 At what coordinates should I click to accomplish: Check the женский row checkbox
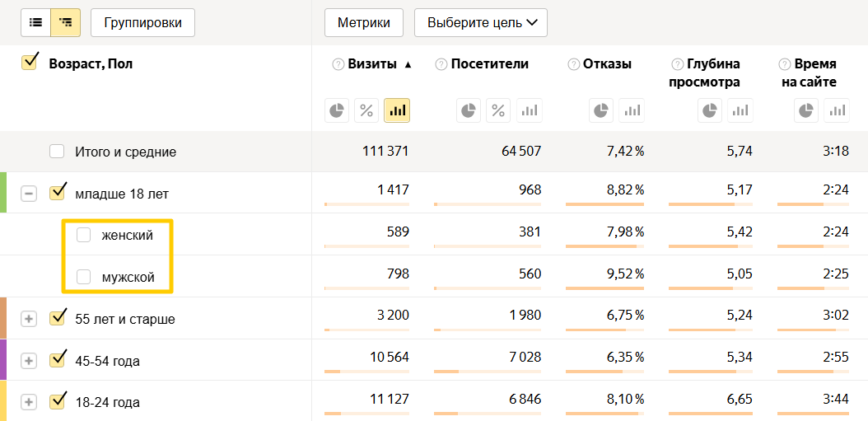coord(84,236)
